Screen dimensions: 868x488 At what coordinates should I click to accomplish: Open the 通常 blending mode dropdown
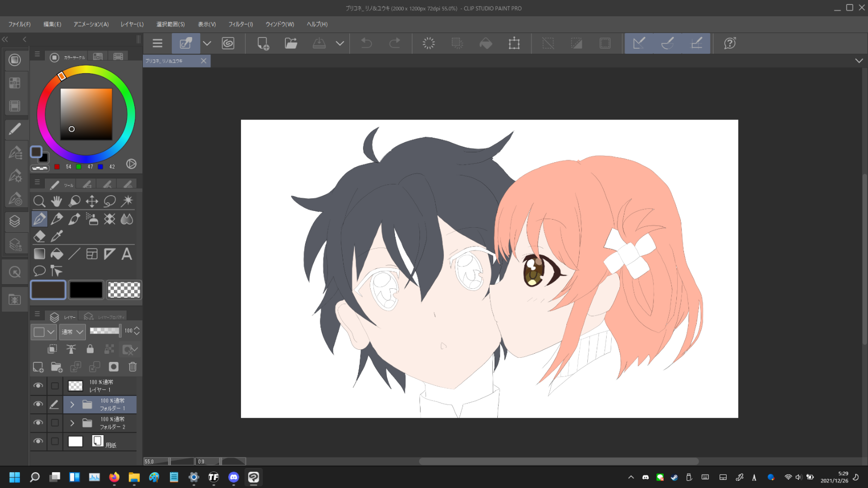pos(72,332)
